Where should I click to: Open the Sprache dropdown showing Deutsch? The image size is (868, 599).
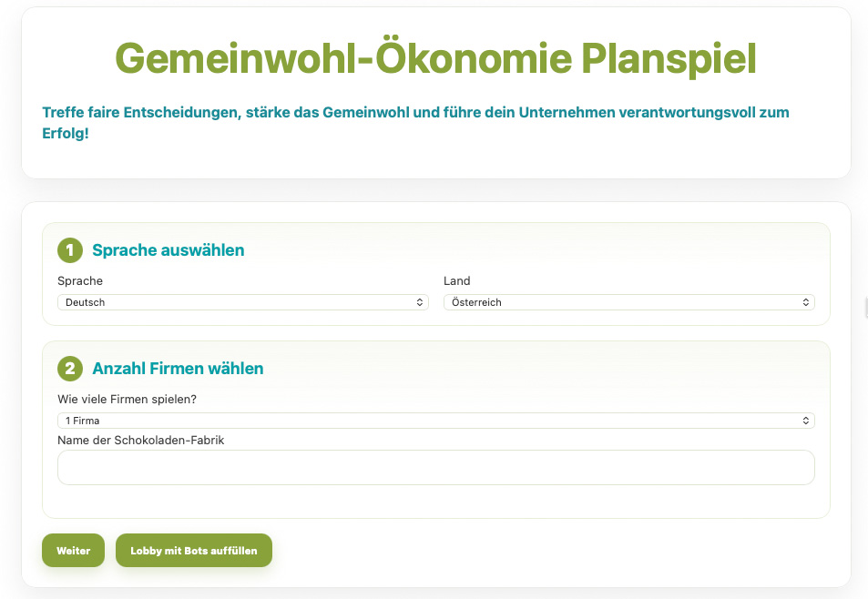tap(242, 302)
